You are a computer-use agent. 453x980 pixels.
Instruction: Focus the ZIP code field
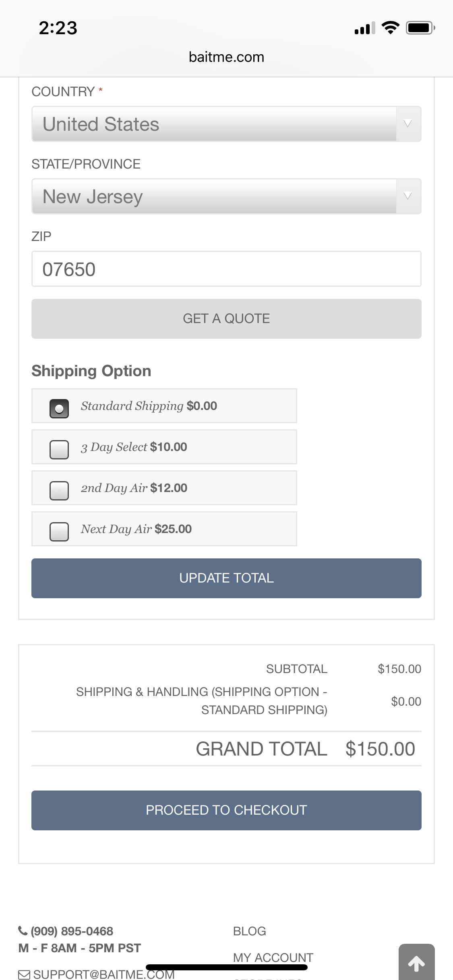[226, 269]
